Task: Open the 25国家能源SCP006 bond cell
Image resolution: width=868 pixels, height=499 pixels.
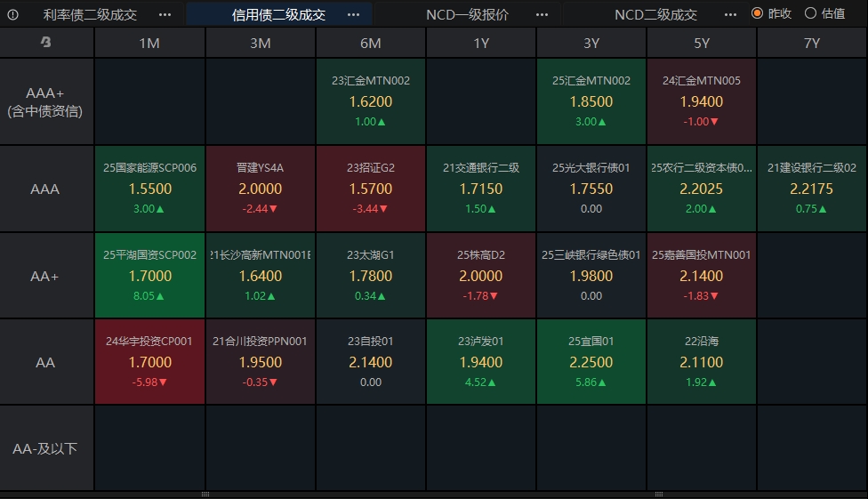Action: [149, 189]
